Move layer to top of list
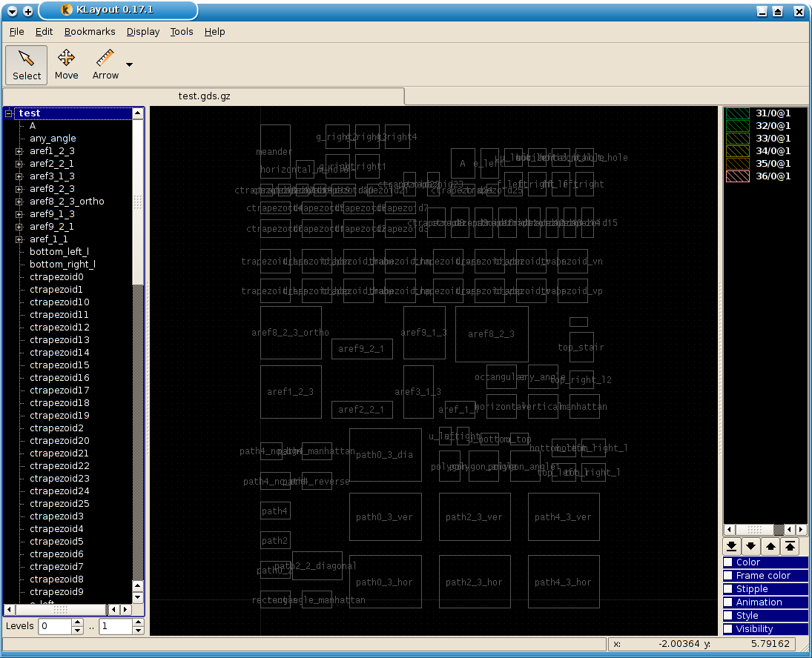The image size is (812, 658). coord(790,546)
